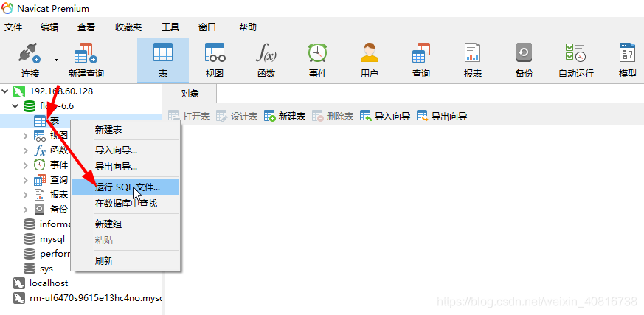644x315 pixels.
Task: Click the localhost connection icon
Action: coord(19,283)
